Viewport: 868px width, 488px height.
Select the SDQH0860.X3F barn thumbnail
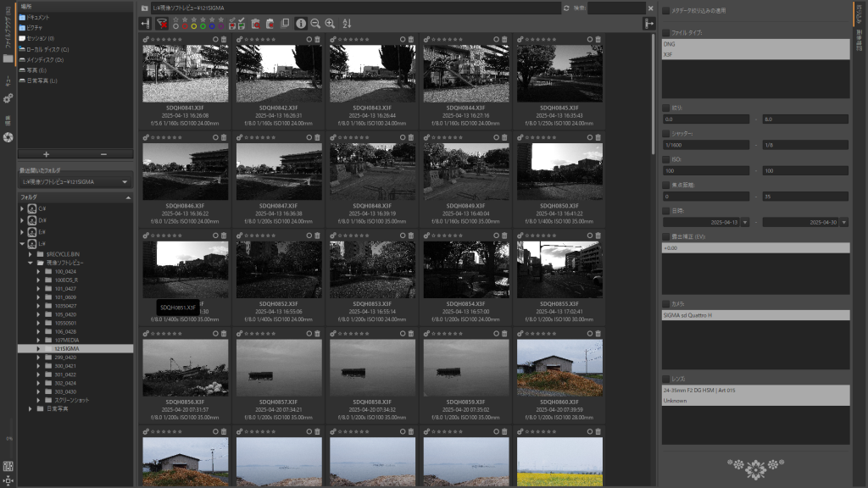pyautogui.click(x=559, y=368)
